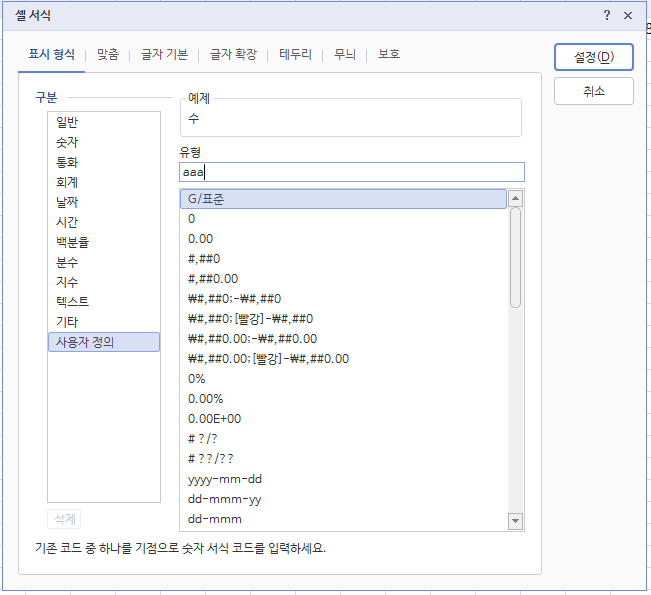This screenshot has width=651, height=595.
Task: Choose the 기타 category
Action: (x=104, y=322)
